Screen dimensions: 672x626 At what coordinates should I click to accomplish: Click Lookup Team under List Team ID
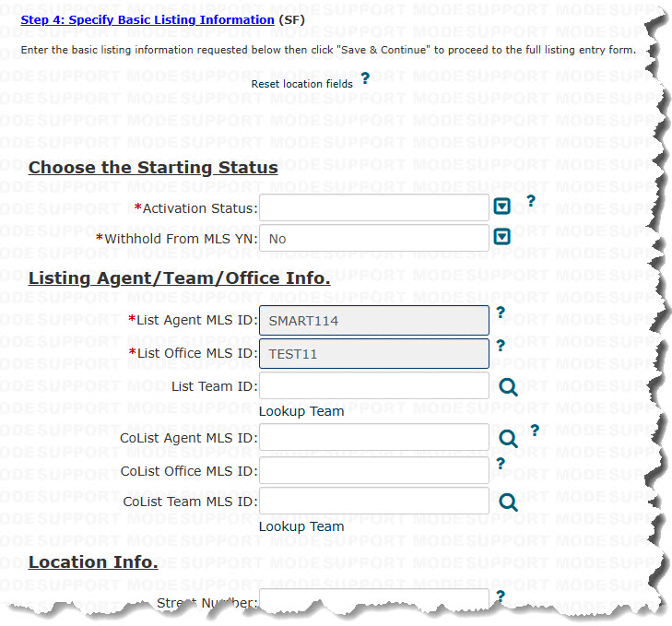click(x=301, y=411)
